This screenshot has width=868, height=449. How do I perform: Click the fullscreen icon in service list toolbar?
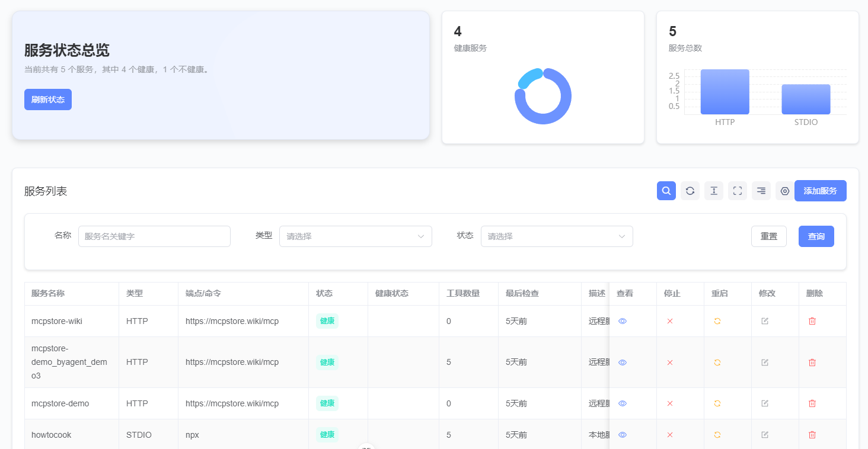click(738, 191)
